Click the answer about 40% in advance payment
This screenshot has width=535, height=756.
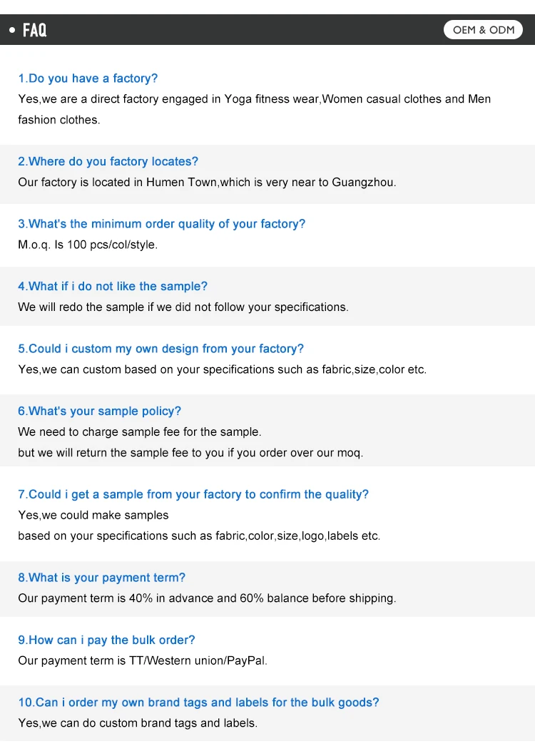coord(207,599)
